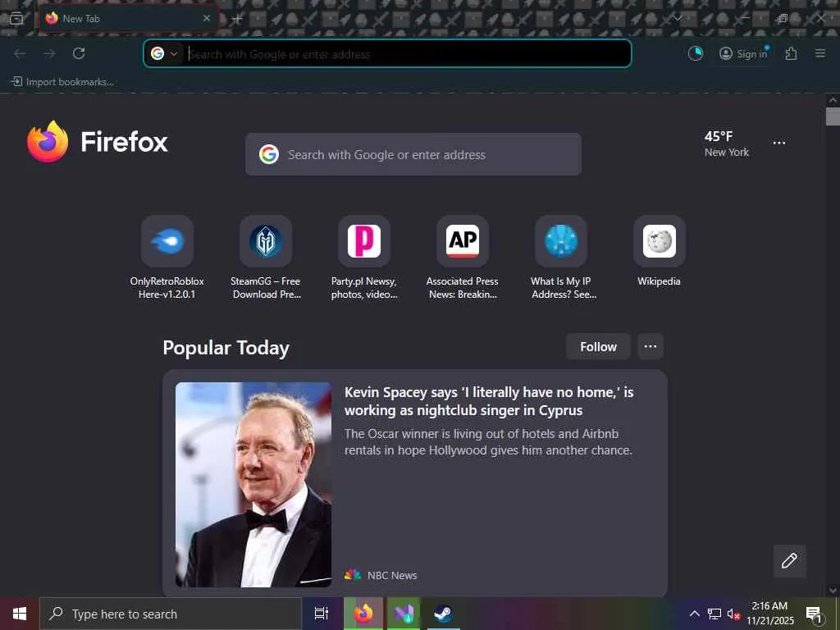Open a new tab with plus button
Image resolution: width=840 pixels, height=630 pixels.
tap(237, 19)
